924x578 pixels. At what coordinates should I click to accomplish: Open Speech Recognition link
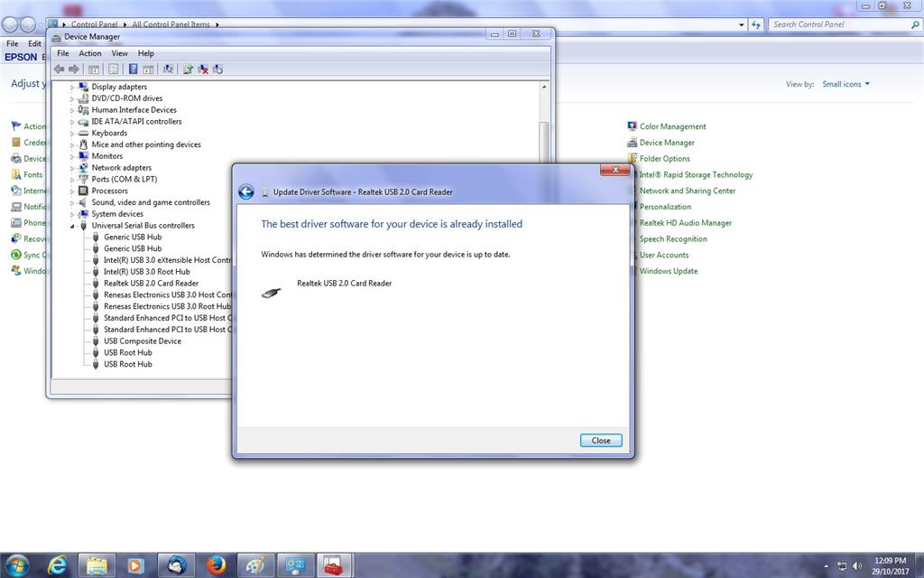click(673, 238)
